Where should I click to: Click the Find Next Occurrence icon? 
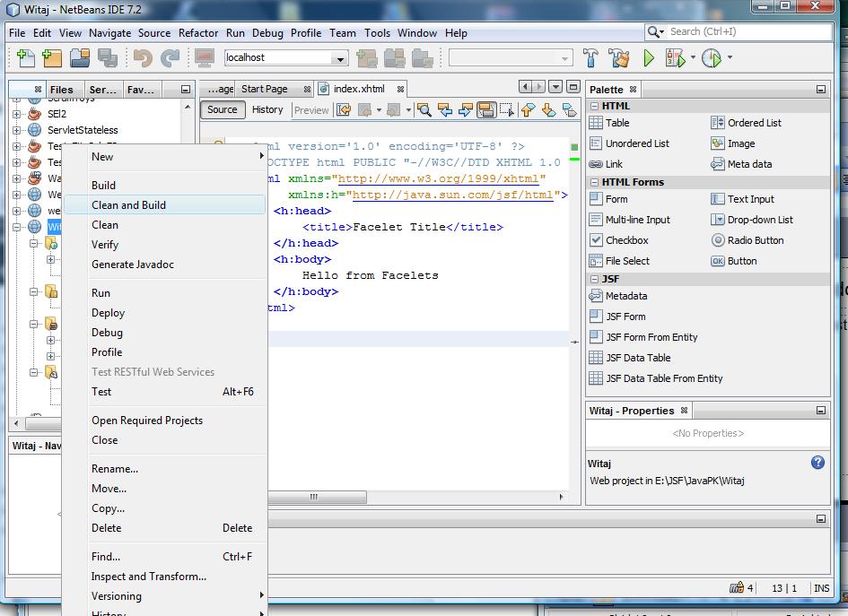pos(465,110)
